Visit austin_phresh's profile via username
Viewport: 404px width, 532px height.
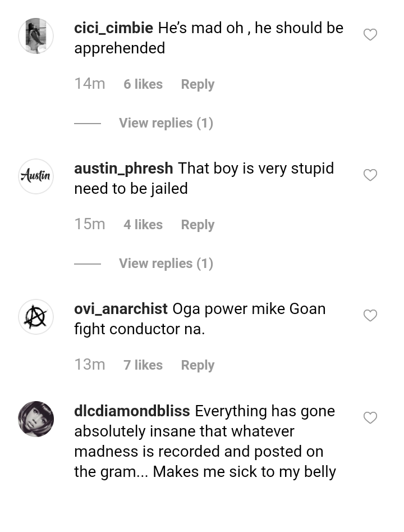[x=123, y=169]
